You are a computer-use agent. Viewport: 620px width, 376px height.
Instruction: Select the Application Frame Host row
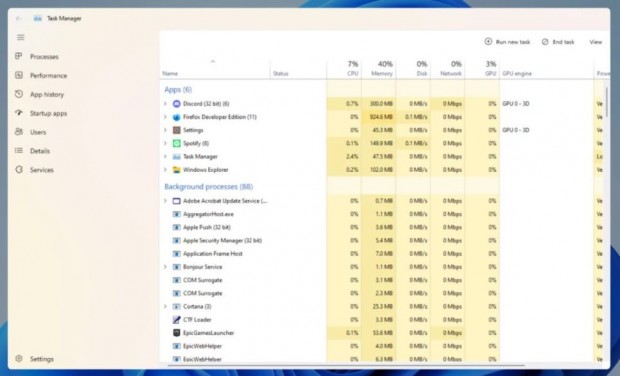point(382,254)
